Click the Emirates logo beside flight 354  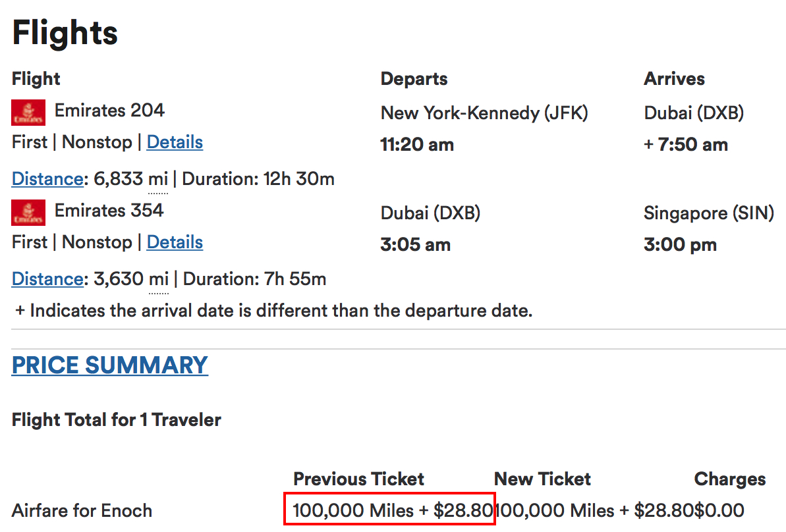tap(29, 212)
